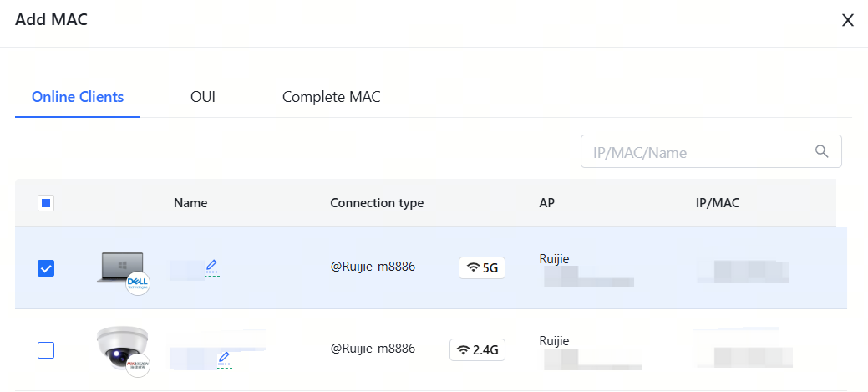Edit the Dell laptop client name

211,267
